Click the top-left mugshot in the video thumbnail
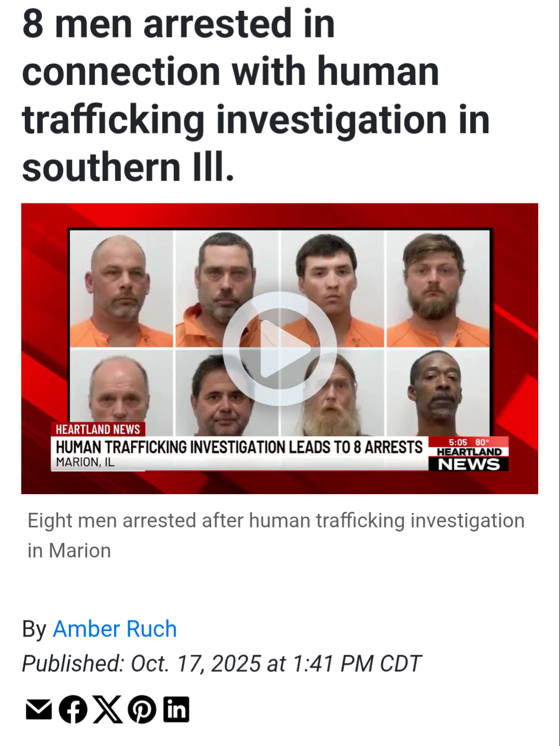The width and height of the screenshot is (560, 746). click(x=121, y=289)
